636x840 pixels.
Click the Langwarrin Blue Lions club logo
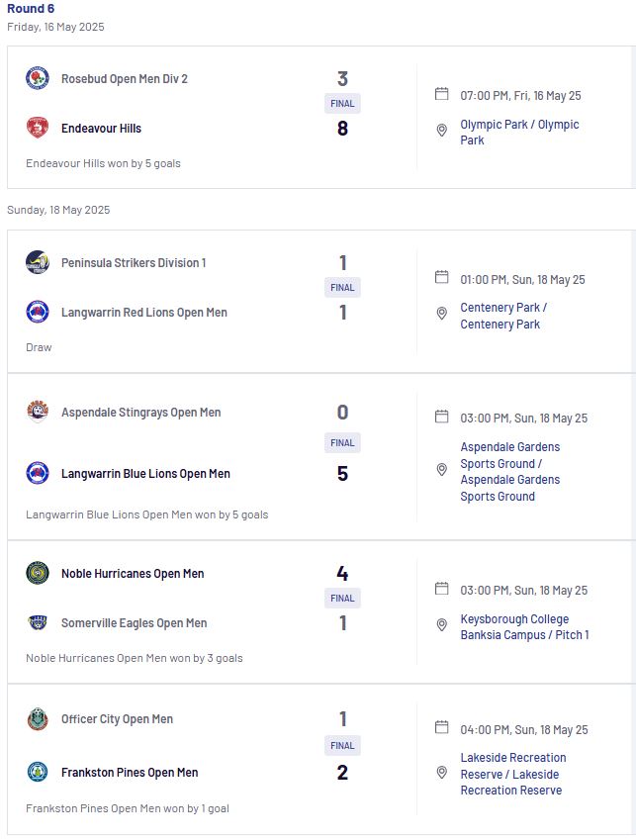tap(38, 473)
